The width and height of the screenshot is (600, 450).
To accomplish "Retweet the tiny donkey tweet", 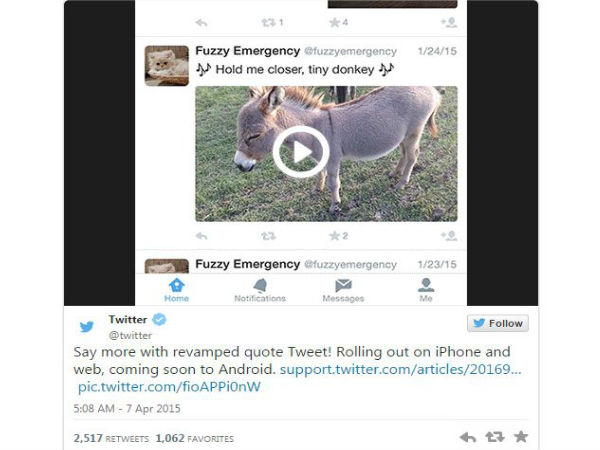I will point(269,236).
